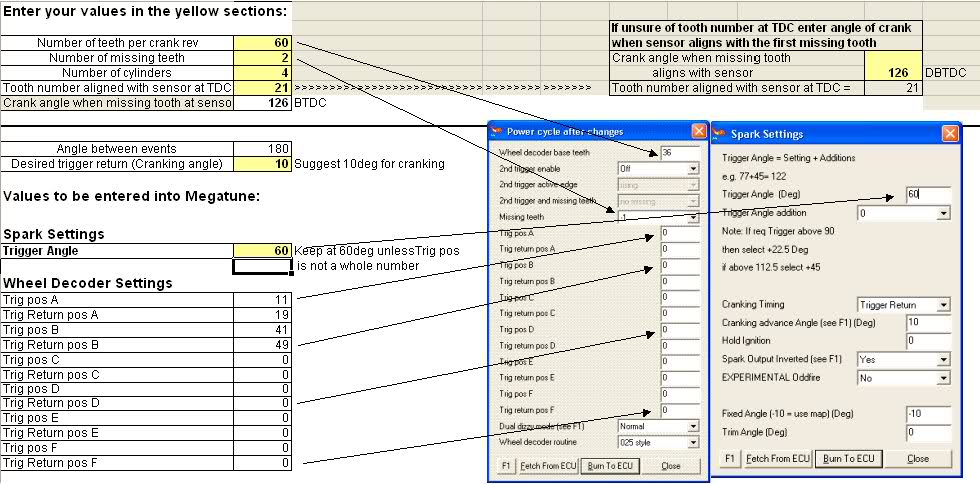
Task: Click the Spark Settings dialog title icon
Action: (x=720, y=133)
